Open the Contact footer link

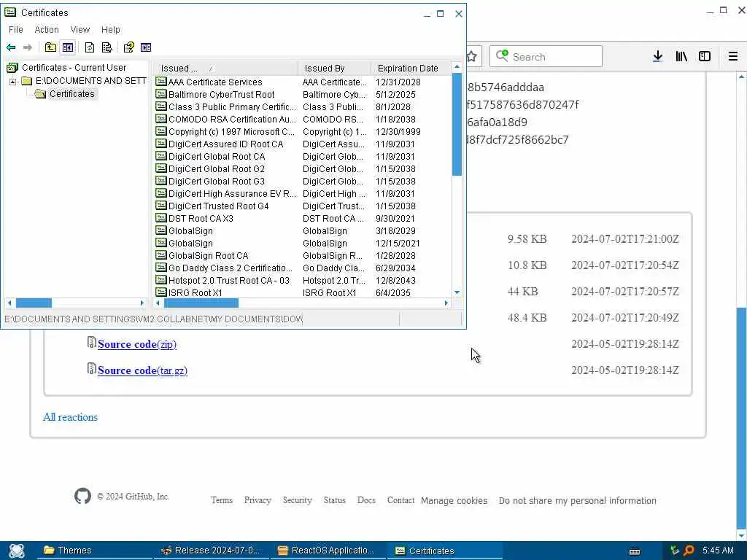coord(400,500)
